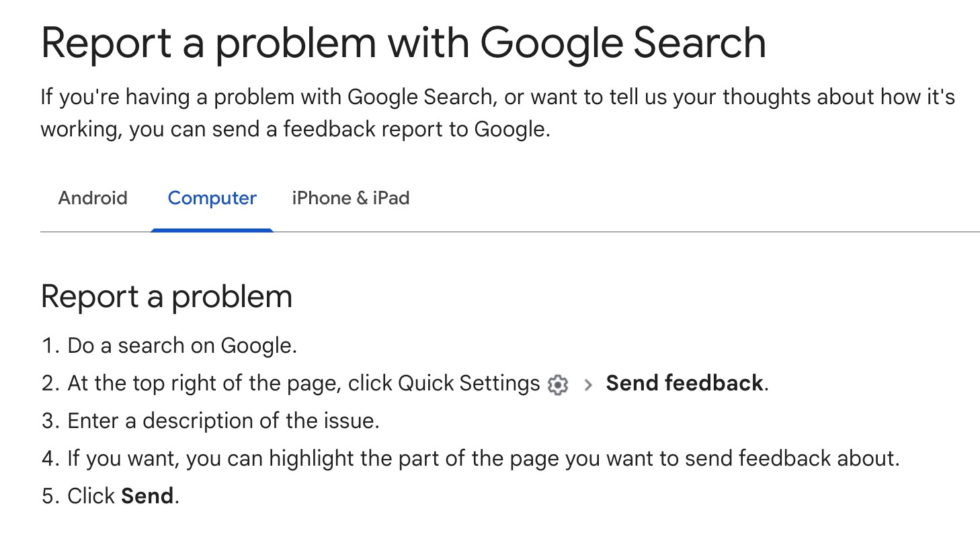
Task: Select the Computer tab
Action: [212, 198]
